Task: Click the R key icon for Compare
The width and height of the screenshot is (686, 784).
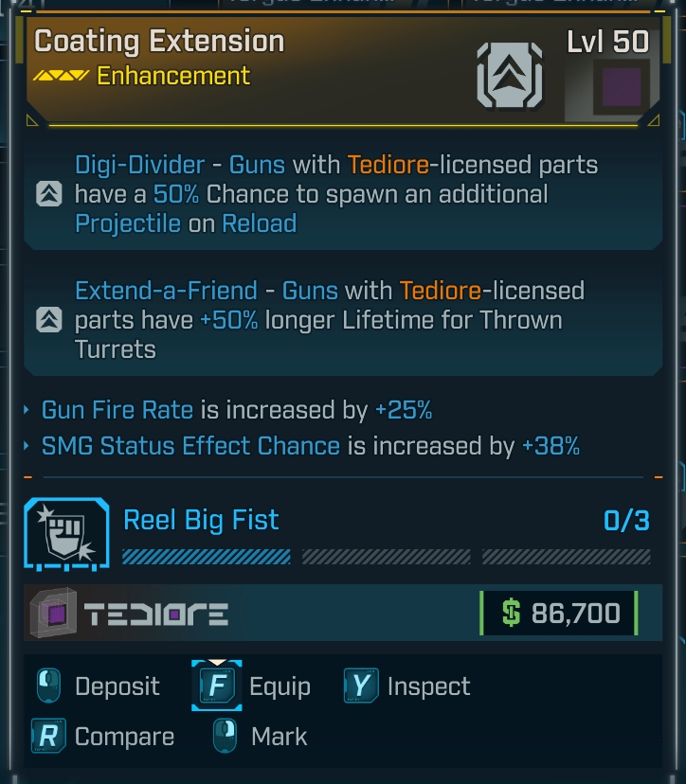Action: click(x=47, y=737)
